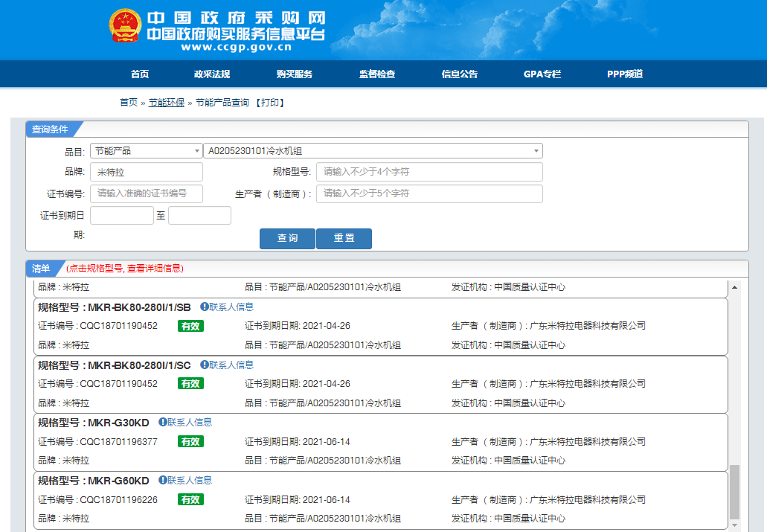The height and width of the screenshot is (532, 767).
Task: Open contact info icon for MKR-BK80-280I/1/SB
Action: (205, 307)
